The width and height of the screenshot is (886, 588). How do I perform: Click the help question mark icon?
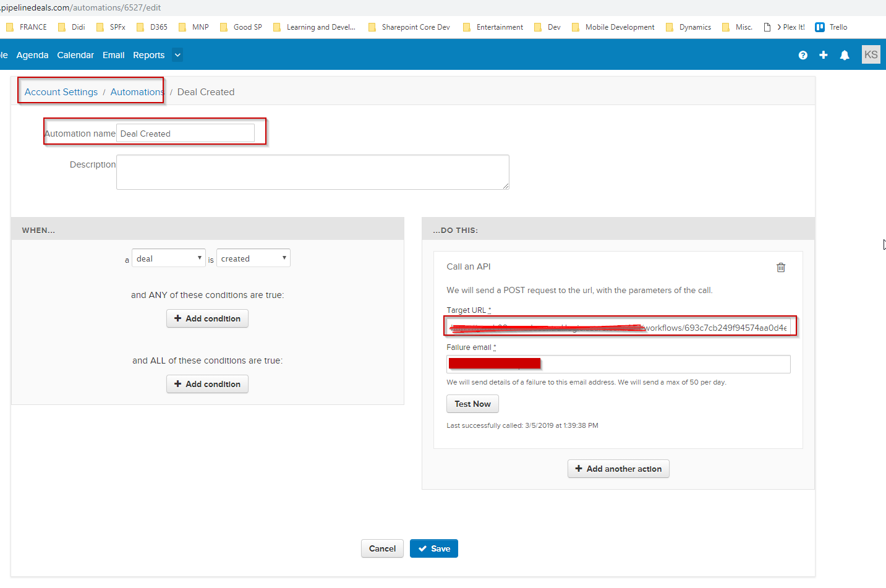coord(803,55)
